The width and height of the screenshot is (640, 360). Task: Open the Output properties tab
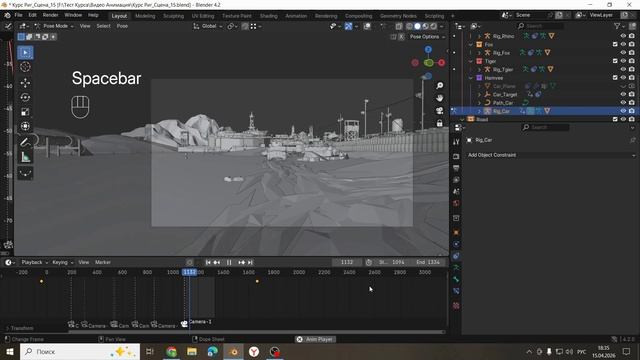456,168
